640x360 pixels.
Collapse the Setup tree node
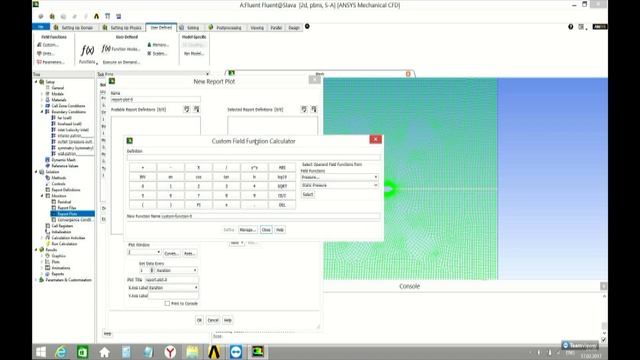(36, 82)
